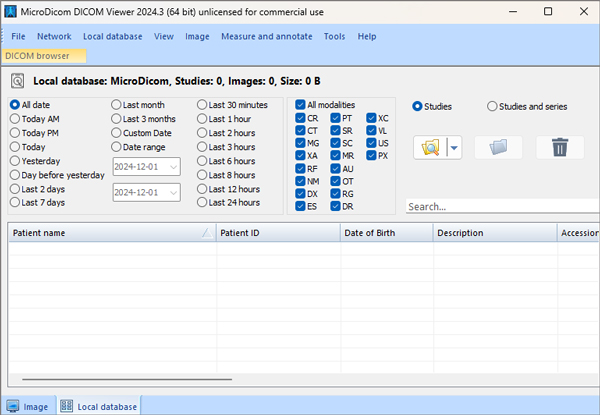
Task: Sort by Description column header
Action: pos(495,233)
